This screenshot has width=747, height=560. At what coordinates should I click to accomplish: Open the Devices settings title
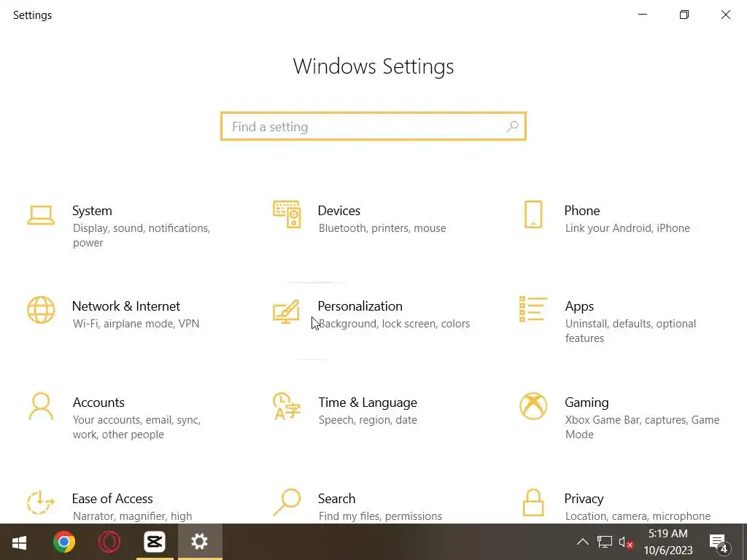coord(338,211)
